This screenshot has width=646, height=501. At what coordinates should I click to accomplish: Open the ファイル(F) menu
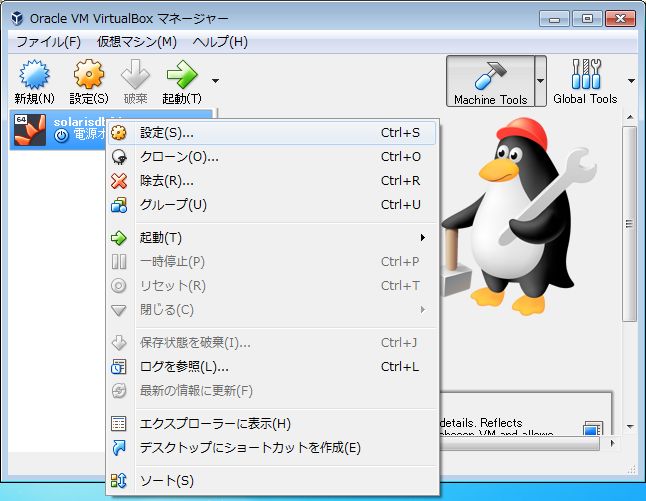pos(48,42)
